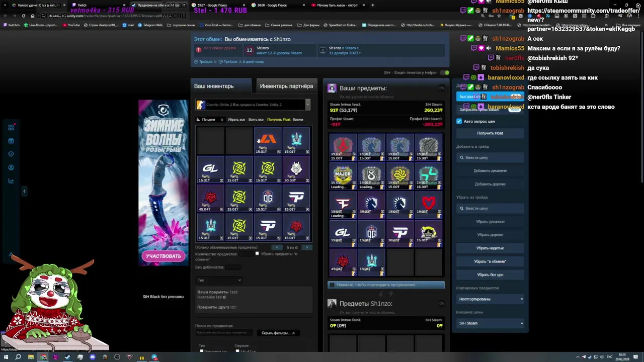Open the gift icon in left sidebar
Image resolution: width=644 pixels, height=362 pixels.
11,141
